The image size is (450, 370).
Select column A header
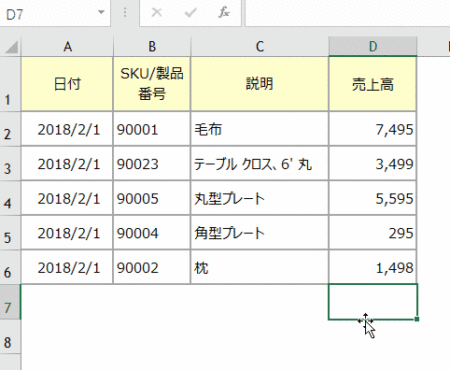point(67,47)
